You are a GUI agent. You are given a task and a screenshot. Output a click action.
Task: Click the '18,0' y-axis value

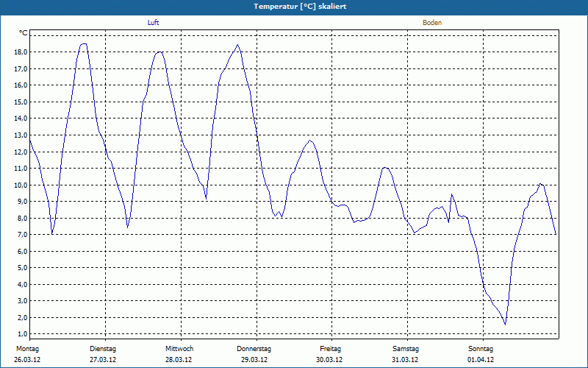[21, 52]
